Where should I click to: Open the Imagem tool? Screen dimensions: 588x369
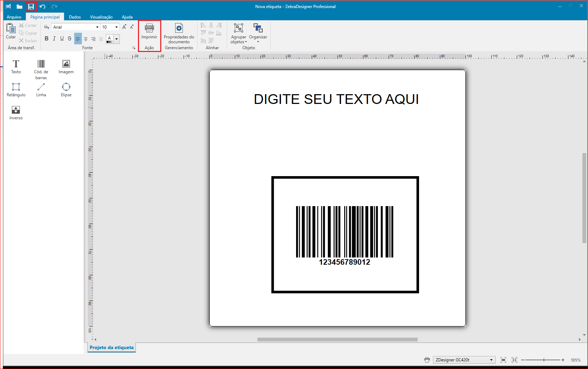click(66, 67)
